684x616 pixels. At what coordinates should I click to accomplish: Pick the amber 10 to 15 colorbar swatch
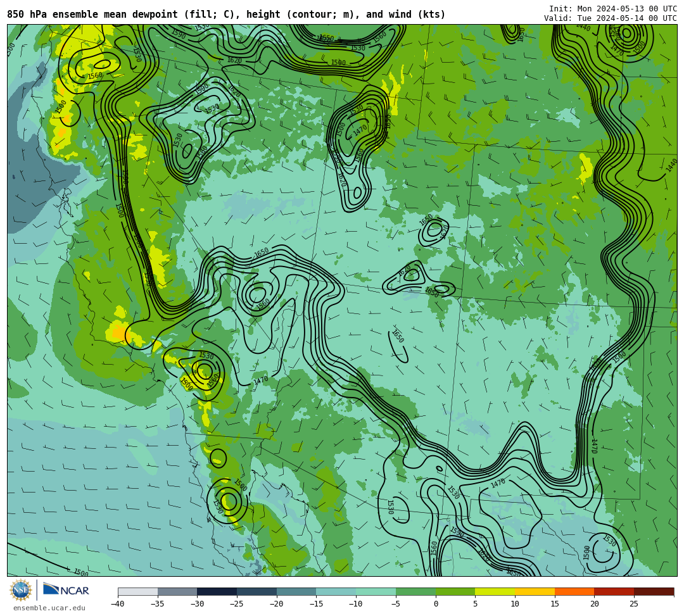point(535,591)
